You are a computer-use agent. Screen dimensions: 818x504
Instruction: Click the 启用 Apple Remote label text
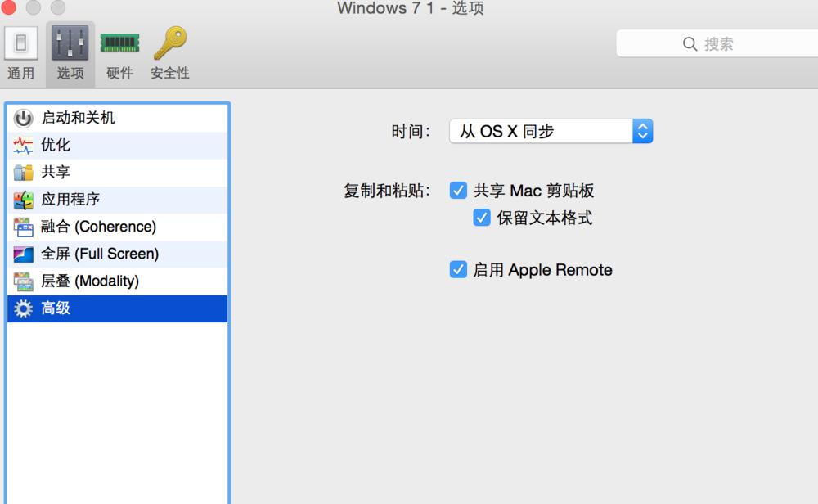542,270
